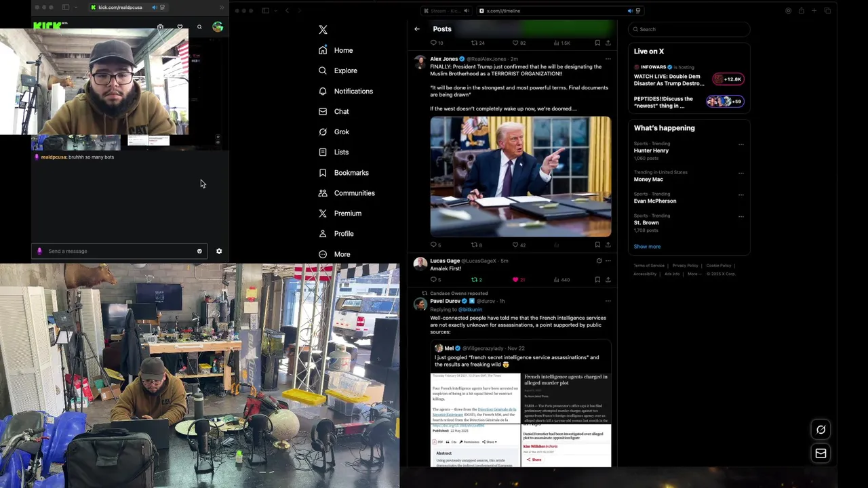The image size is (868, 488).
Task: Click the Grok icon on Lucas Gage post
Action: tap(598, 260)
